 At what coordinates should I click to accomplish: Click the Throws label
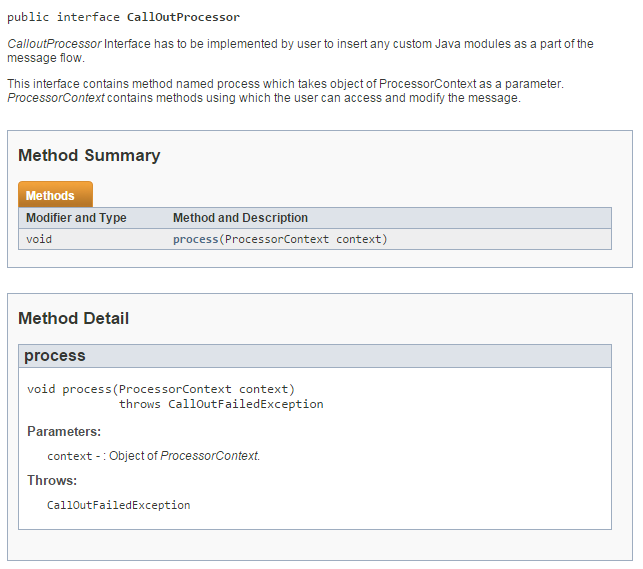click(x=52, y=480)
